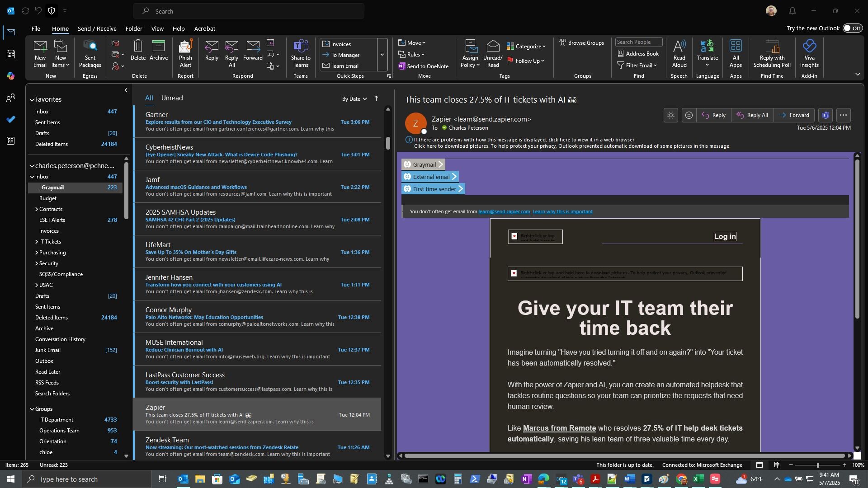The height and width of the screenshot is (488, 868).
Task: Send message to OneNote
Action: pos(424,66)
